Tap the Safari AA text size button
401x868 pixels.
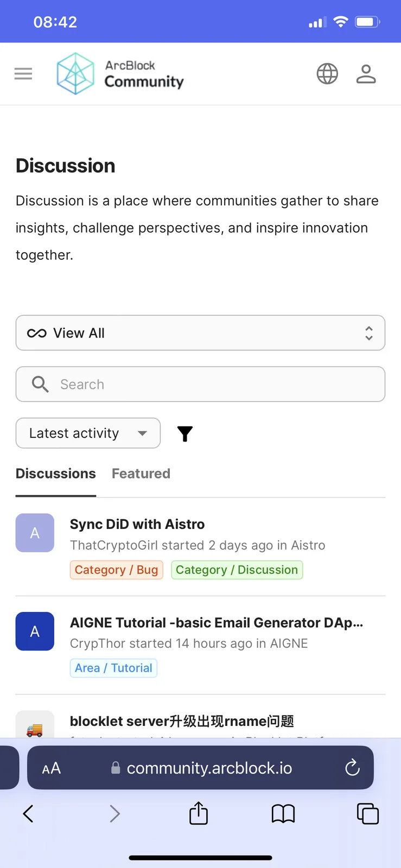pos(52,768)
